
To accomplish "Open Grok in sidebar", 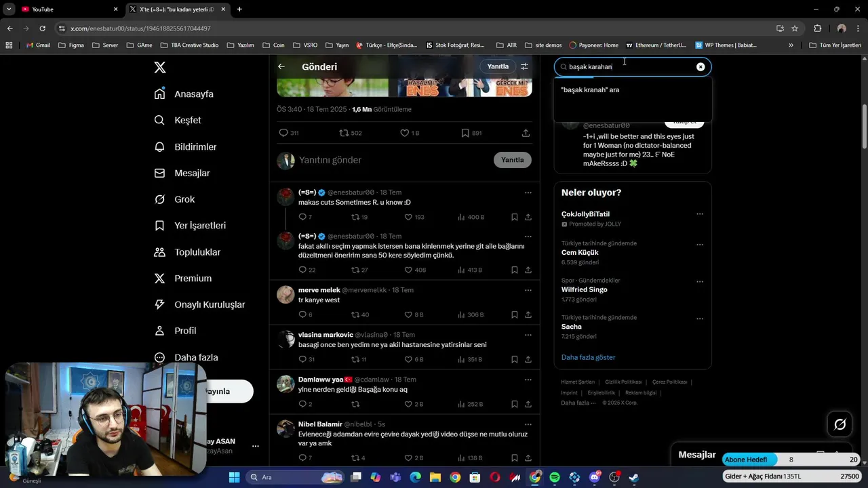I will (175, 199).
